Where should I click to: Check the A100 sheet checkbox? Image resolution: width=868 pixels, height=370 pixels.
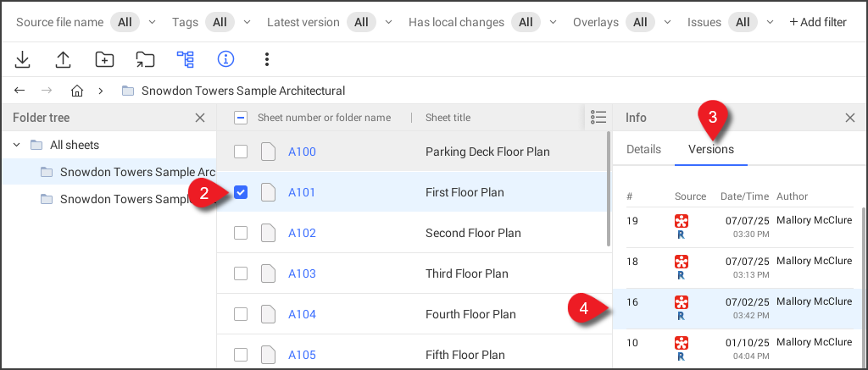[x=241, y=152]
